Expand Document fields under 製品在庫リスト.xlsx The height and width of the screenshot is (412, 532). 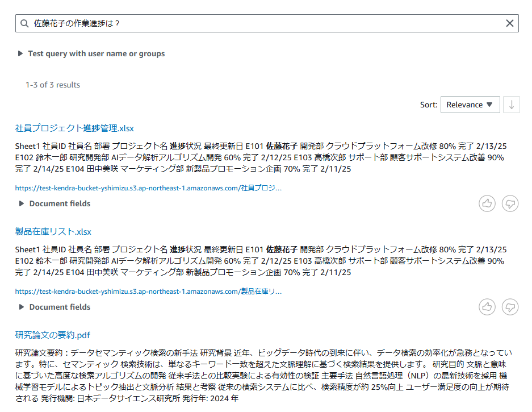coord(55,307)
